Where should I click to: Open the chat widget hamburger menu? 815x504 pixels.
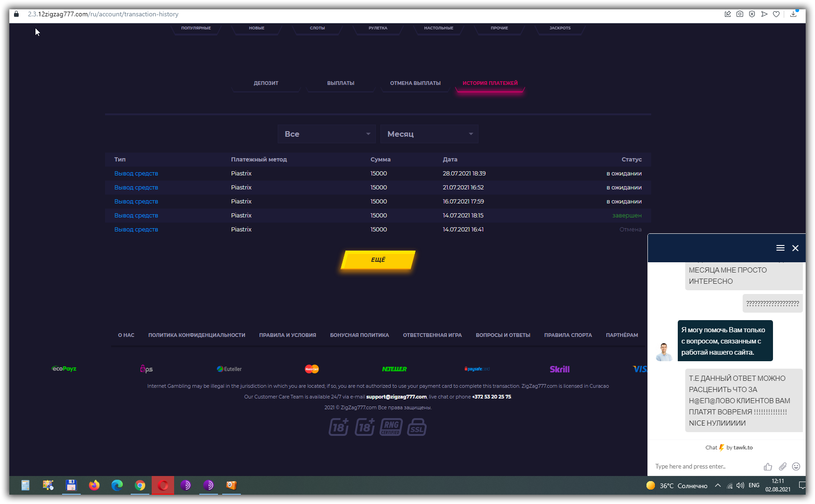click(780, 248)
